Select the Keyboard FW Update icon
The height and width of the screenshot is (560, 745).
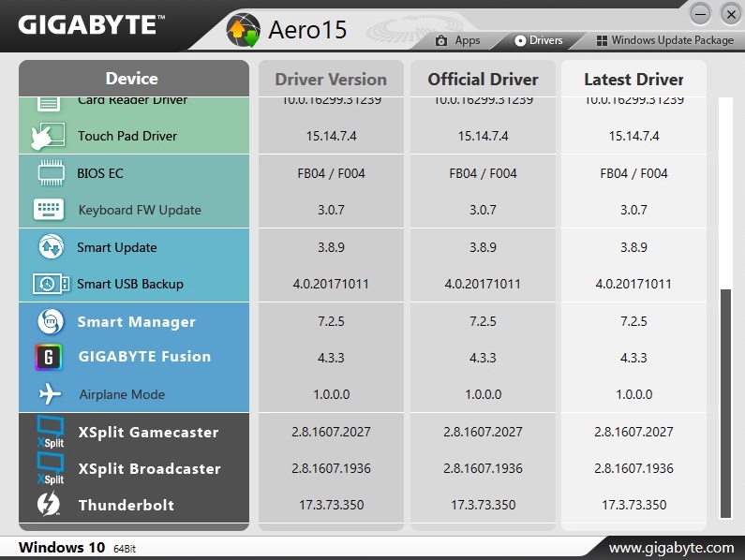pyautogui.click(x=49, y=210)
